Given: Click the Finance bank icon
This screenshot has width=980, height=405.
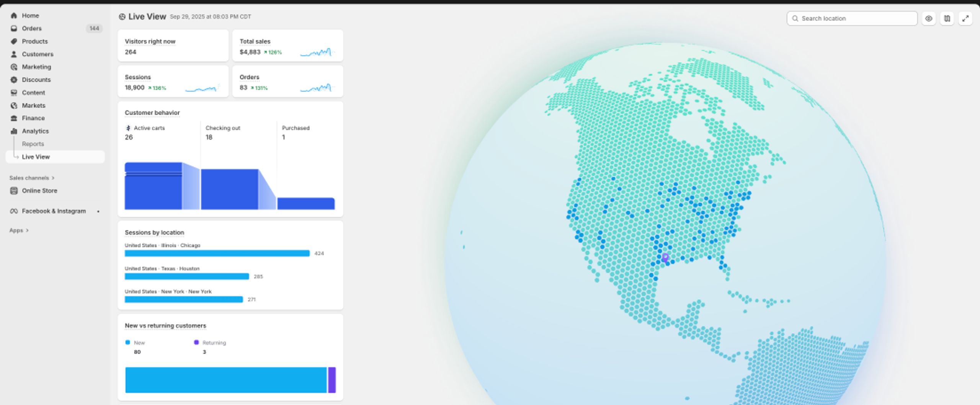Looking at the screenshot, I should tap(14, 118).
